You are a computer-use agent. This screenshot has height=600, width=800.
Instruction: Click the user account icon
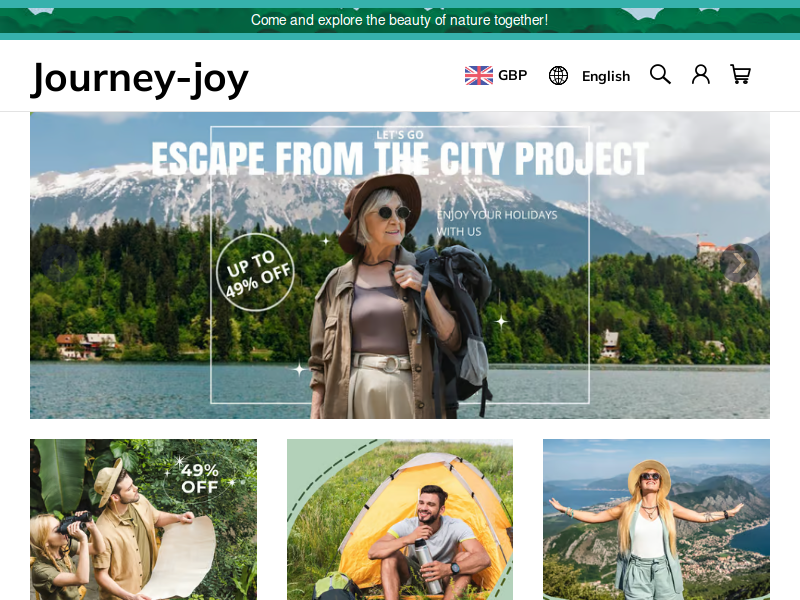pos(701,74)
